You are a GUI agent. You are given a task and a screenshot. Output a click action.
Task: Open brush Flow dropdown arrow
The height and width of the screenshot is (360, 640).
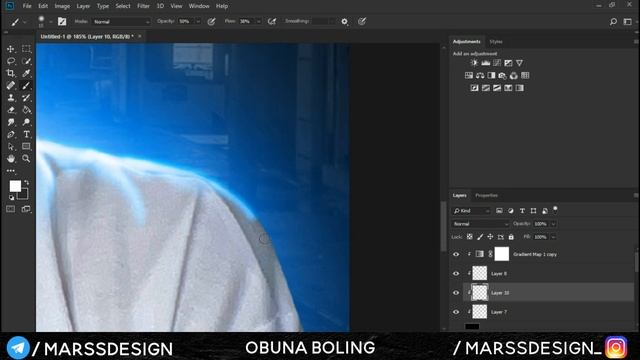coord(258,22)
